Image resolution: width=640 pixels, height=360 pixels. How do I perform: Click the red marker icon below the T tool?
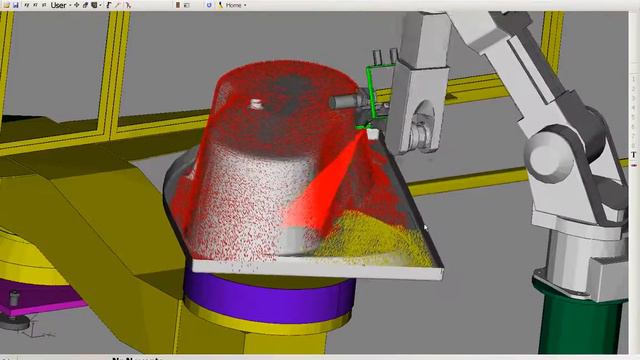click(634, 165)
